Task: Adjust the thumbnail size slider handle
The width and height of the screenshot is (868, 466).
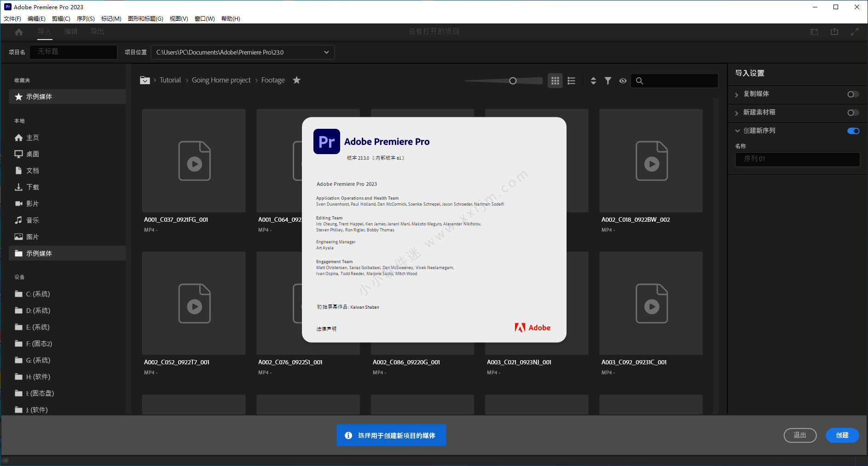Action: pos(513,81)
